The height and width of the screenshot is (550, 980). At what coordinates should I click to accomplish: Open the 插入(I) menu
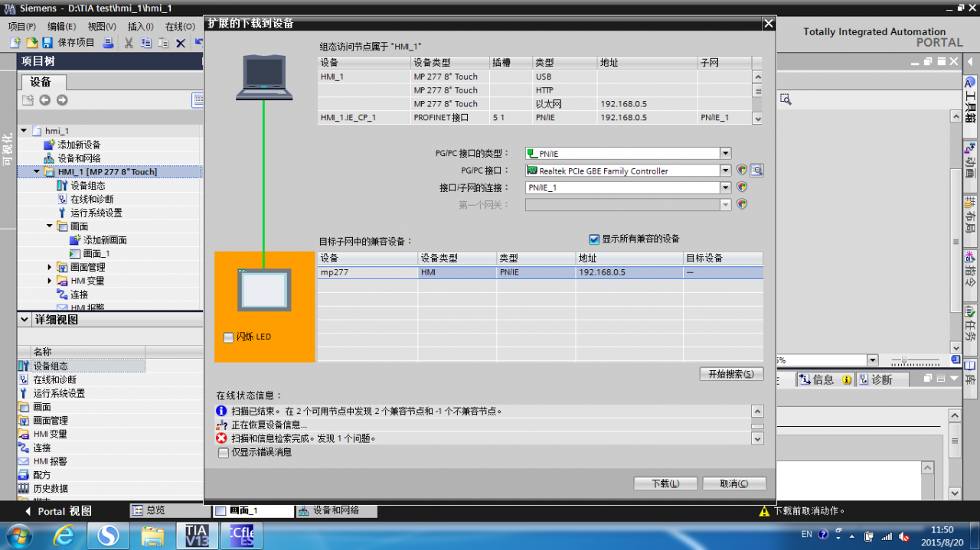[x=141, y=26]
